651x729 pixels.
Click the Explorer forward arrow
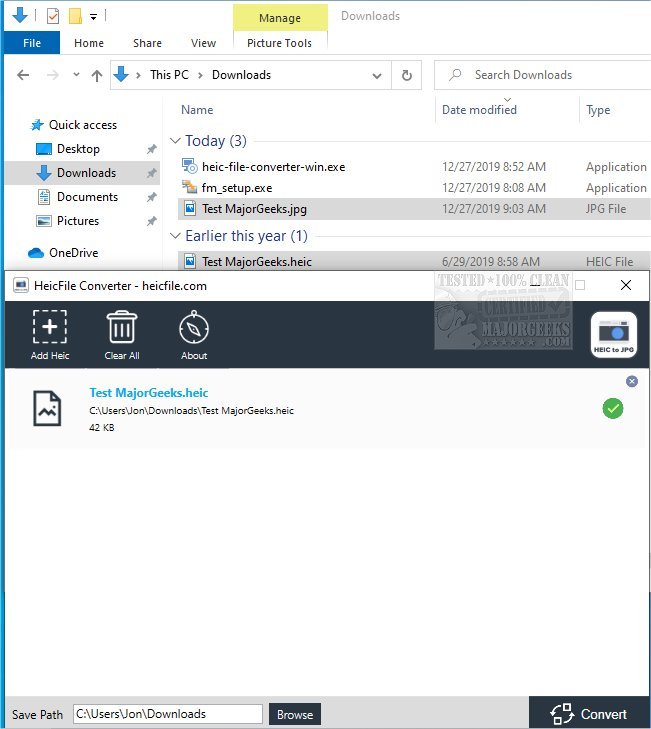click(x=53, y=75)
